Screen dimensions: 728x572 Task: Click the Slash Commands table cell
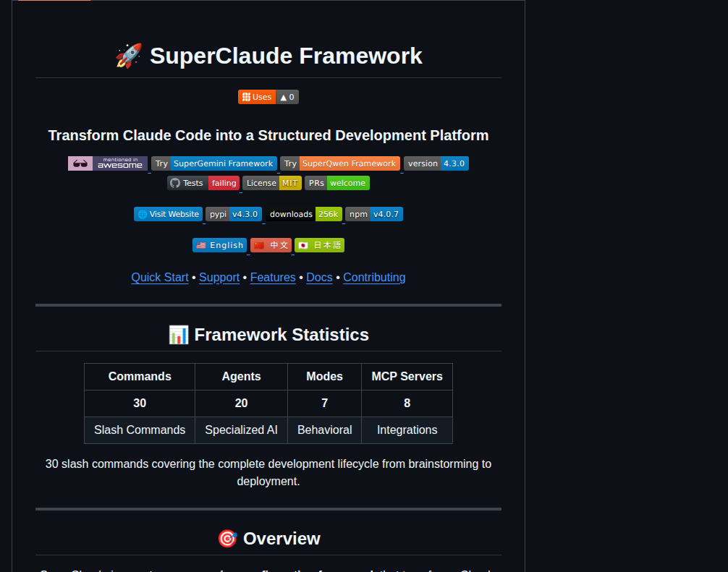[x=140, y=430]
